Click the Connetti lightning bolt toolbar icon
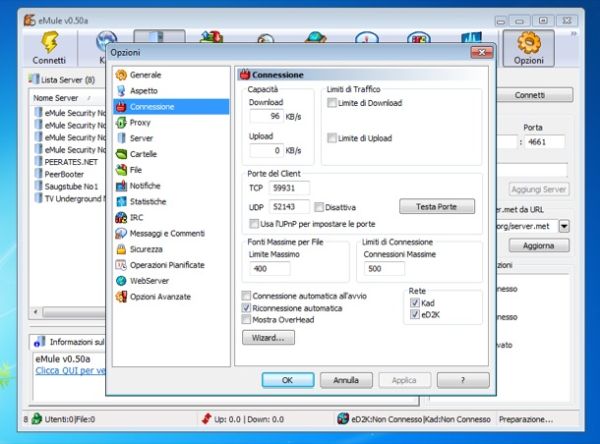The image size is (600, 444). (49, 42)
